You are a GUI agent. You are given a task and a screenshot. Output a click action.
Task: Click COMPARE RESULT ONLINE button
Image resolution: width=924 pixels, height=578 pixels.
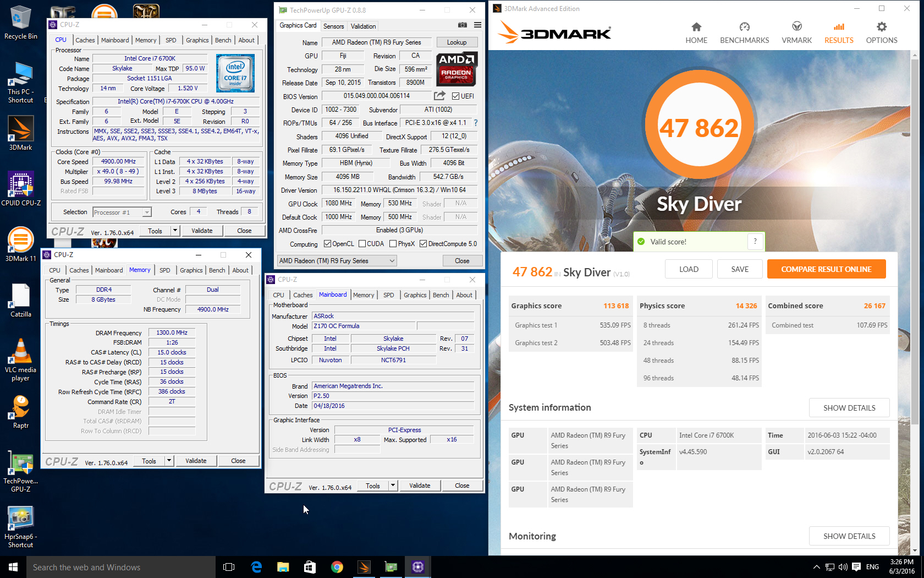point(826,269)
